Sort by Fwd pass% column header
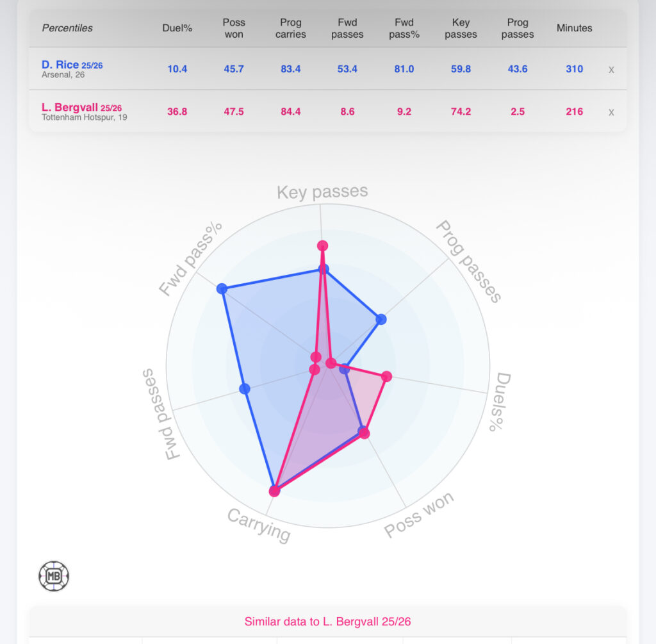The image size is (656, 644). [x=404, y=28]
